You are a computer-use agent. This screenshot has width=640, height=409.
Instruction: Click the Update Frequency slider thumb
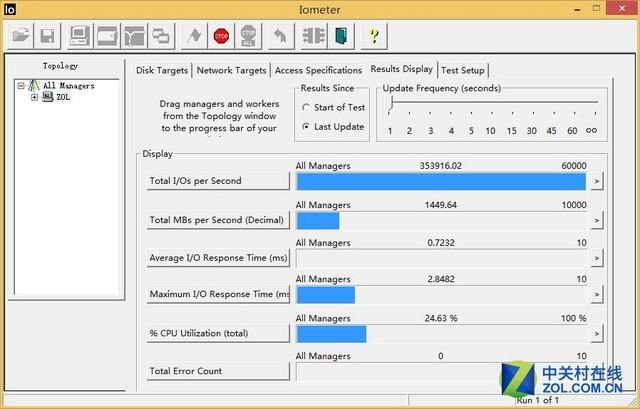pos(391,103)
